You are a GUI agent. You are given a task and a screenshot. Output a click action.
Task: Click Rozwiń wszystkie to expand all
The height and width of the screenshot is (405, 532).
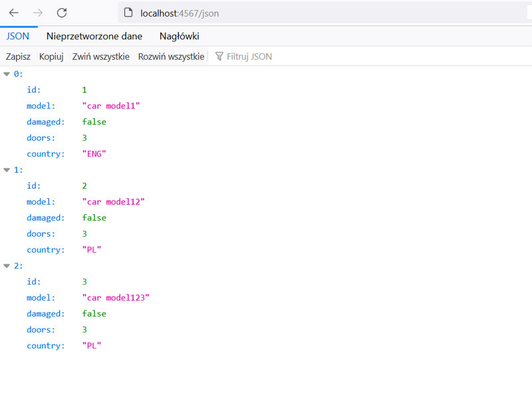pyautogui.click(x=171, y=57)
